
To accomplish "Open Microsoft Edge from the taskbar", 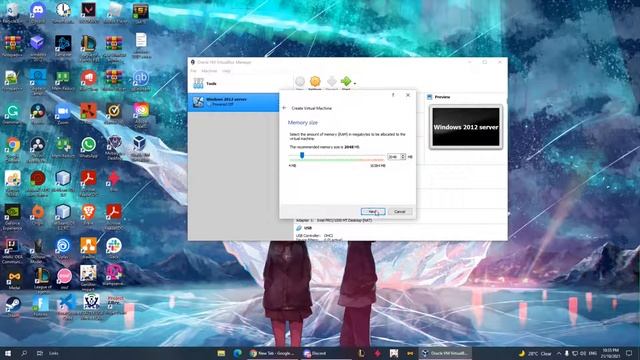I will 237,353.
